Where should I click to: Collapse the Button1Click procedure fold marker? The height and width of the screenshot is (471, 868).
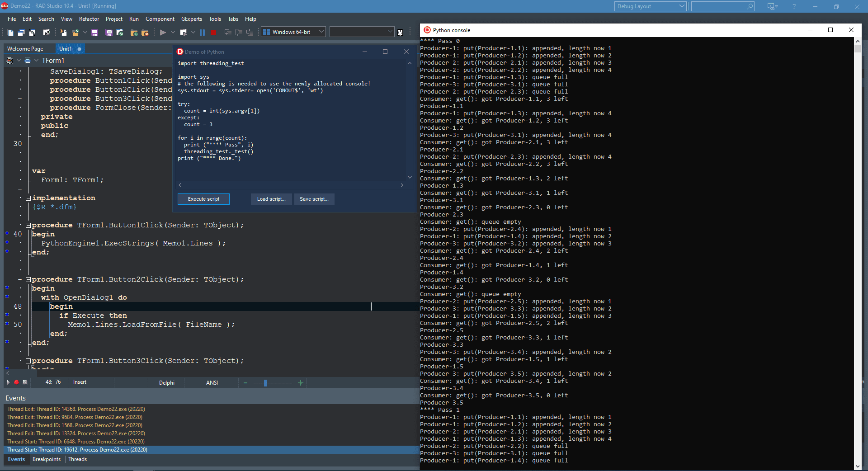point(28,225)
